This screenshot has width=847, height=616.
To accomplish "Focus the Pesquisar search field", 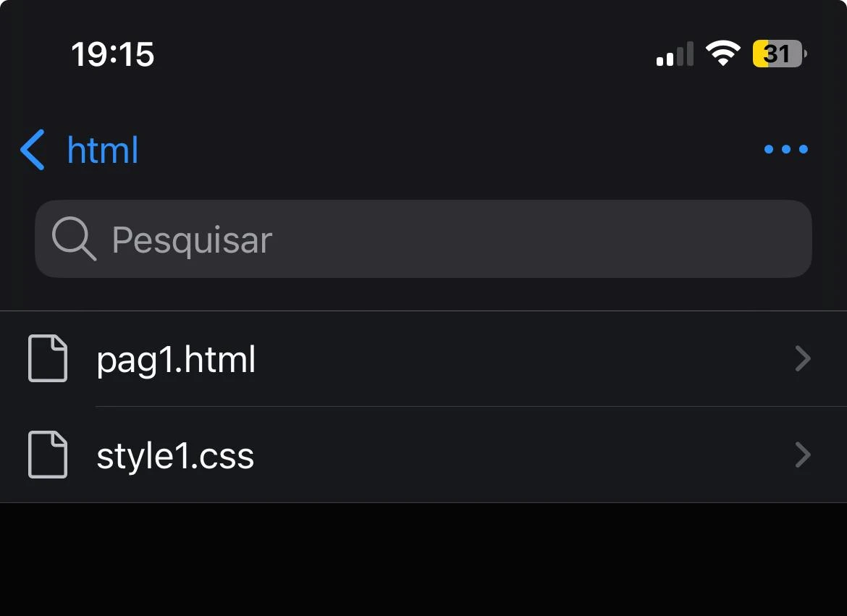I will point(423,239).
